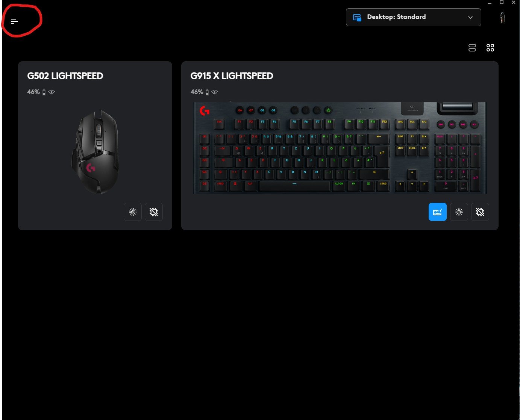Click the G502 mouse image
The width and height of the screenshot is (520, 420).
(x=96, y=151)
